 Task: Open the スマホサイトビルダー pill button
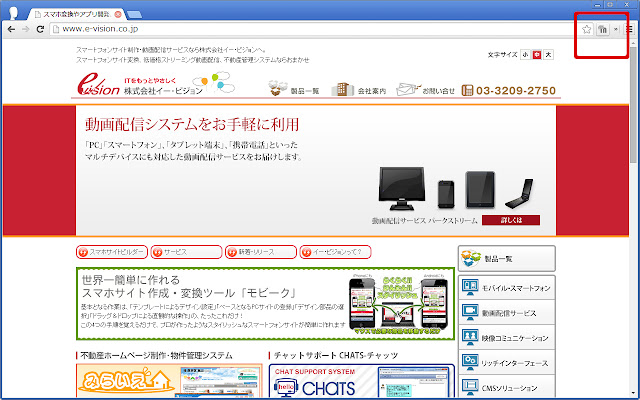[112, 252]
